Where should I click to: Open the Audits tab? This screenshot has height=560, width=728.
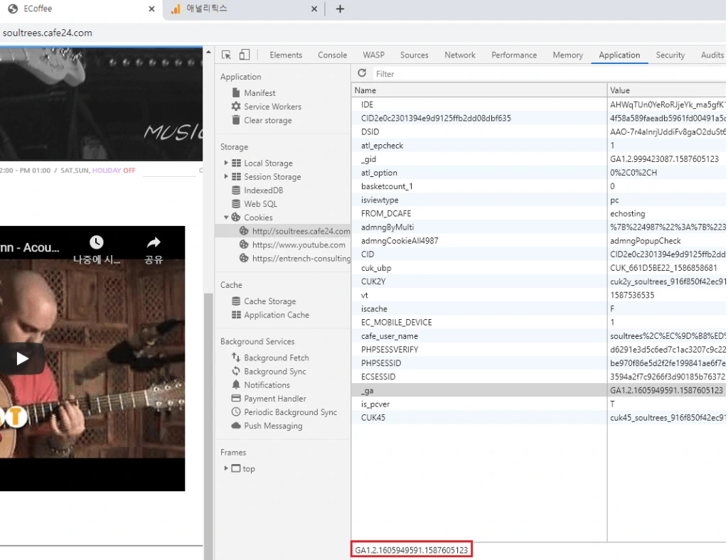pos(712,55)
